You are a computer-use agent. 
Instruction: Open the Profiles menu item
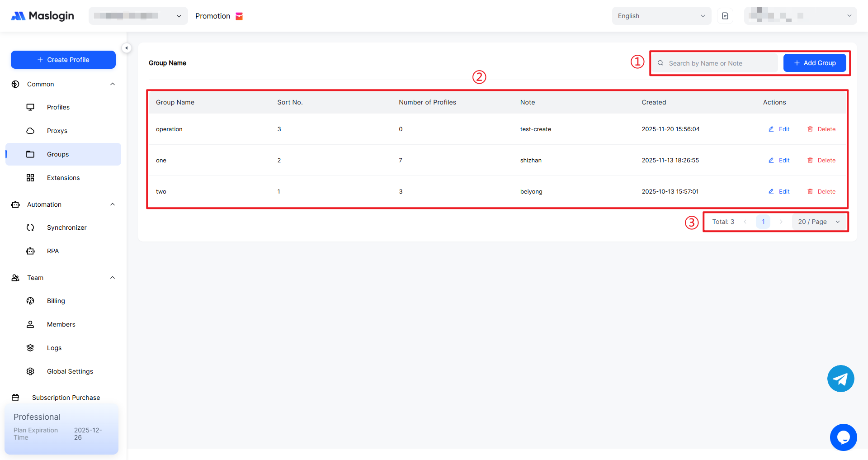click(x=58, y=107)
